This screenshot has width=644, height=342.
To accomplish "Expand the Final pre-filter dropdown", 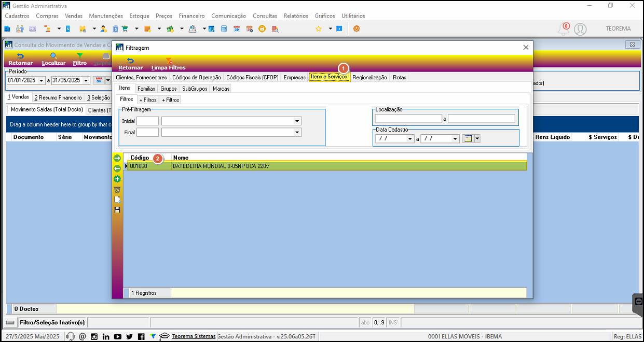I will (x=297, y=133).
